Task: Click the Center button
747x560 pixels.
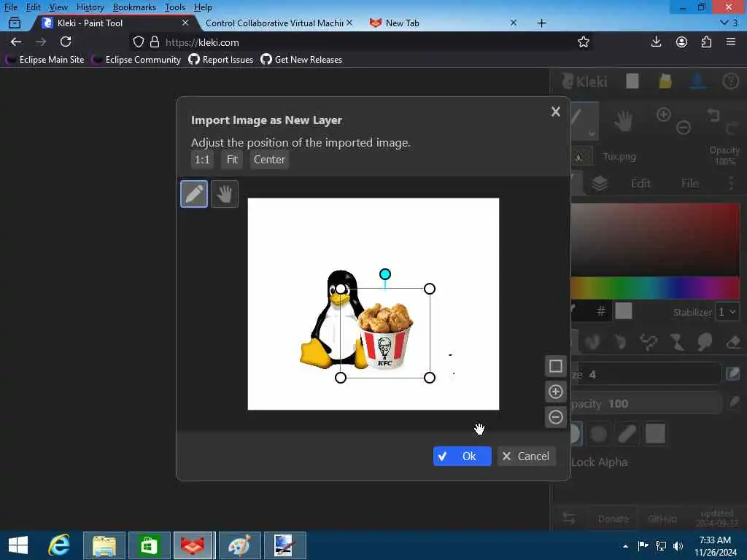Action: [x=269, y=160]
